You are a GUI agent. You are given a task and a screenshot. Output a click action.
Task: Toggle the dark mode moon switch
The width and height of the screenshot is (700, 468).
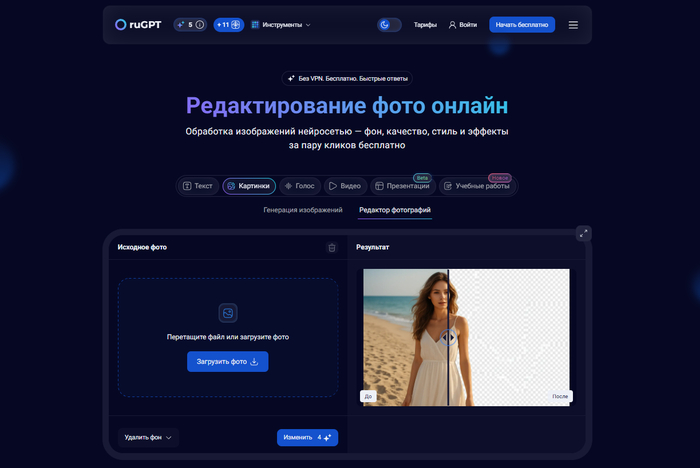pos(389,24)
